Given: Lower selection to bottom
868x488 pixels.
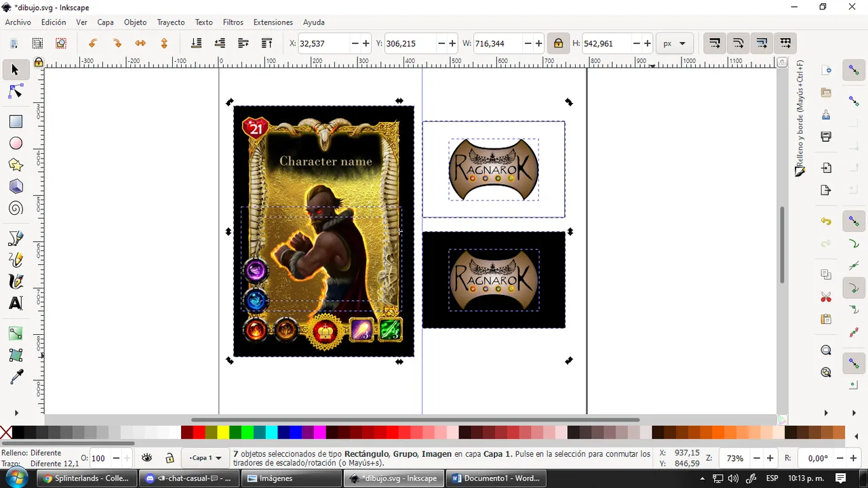Looking at the screenshot, I should [196, 43].
